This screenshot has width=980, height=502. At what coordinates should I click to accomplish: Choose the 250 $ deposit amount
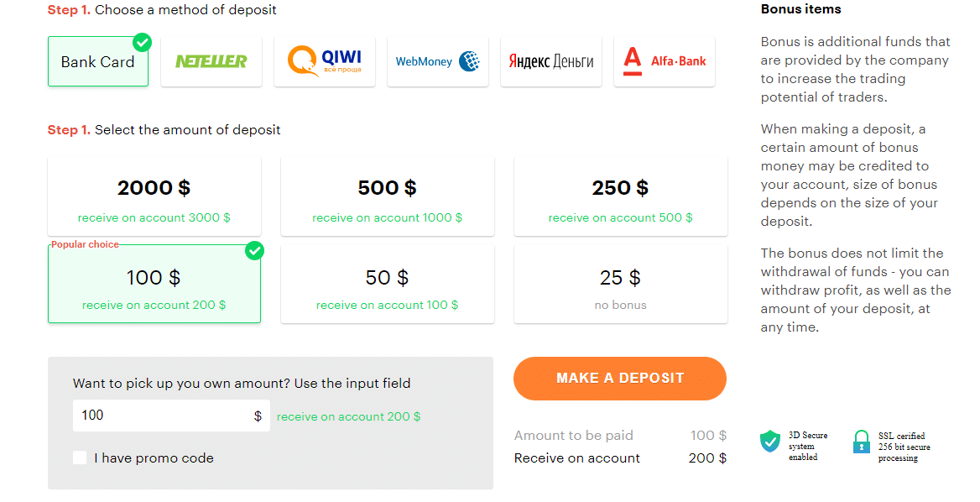(620, 196)
